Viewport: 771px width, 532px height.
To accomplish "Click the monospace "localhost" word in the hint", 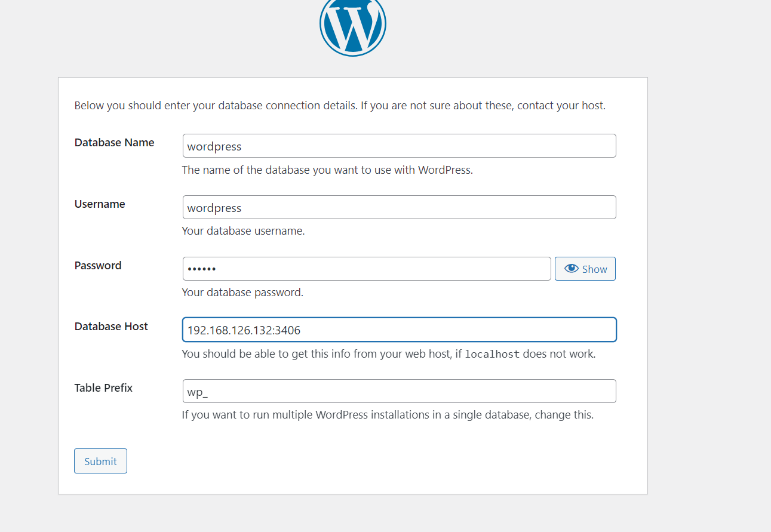I will point(492,354).
